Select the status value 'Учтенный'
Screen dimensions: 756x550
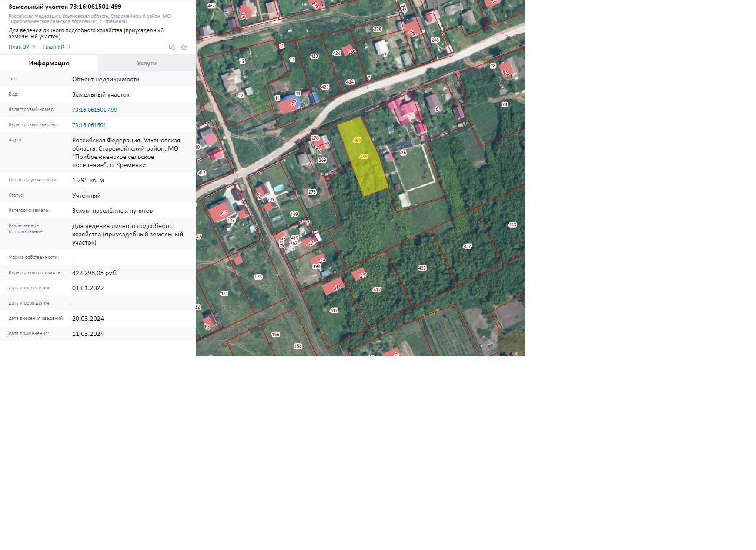tap(87, 195)
